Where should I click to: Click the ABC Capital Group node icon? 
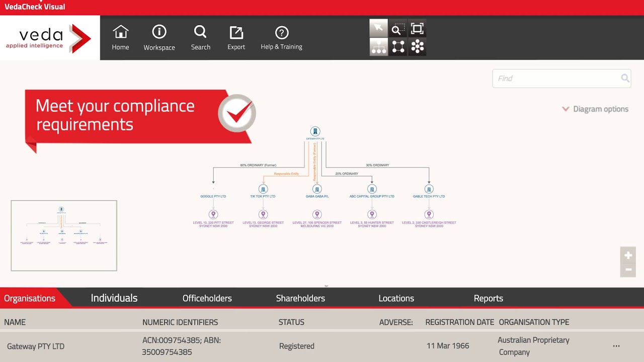372,189
